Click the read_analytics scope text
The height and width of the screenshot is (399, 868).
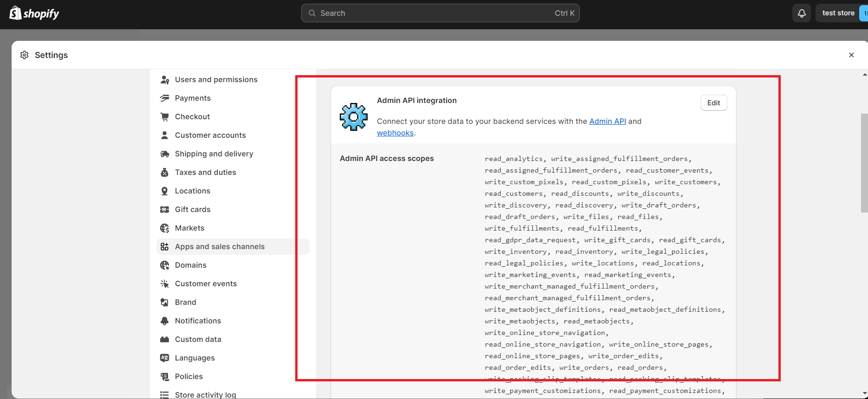(514, 159)
